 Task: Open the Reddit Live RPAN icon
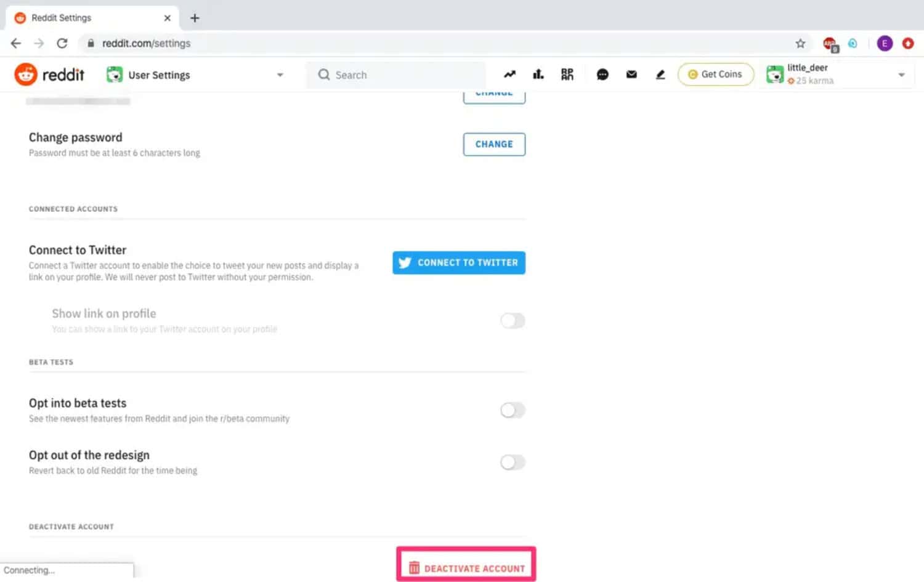(x=567, y=75)
